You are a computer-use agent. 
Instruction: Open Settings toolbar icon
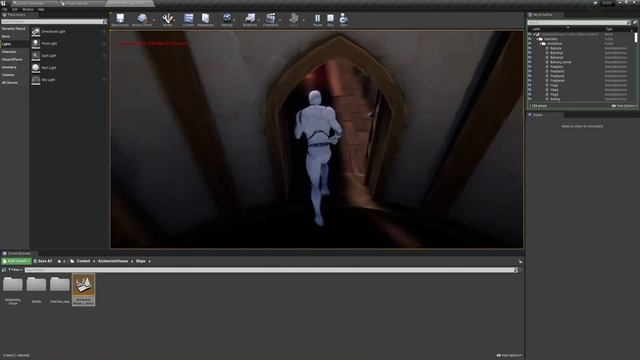(227, 19)
